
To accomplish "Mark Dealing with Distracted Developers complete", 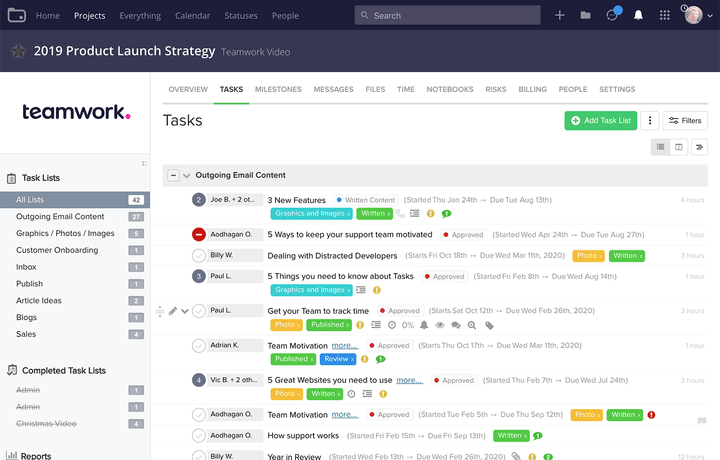I will [199, 256].
